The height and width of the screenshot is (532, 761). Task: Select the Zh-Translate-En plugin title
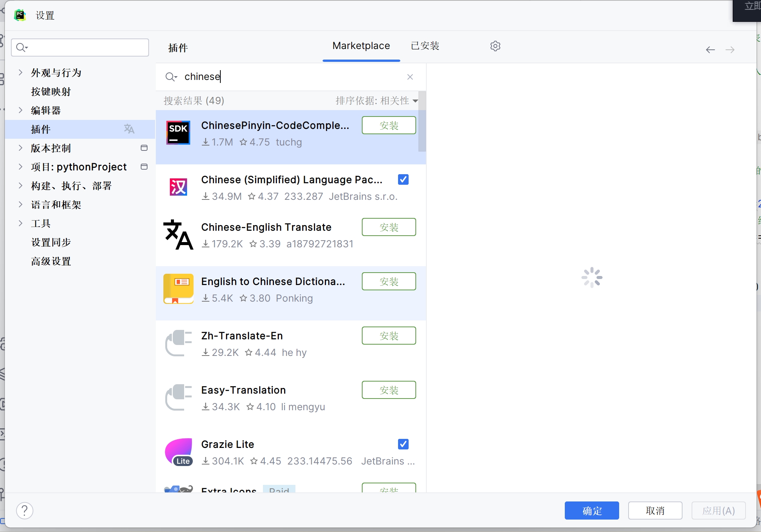(x=242, y=336)
